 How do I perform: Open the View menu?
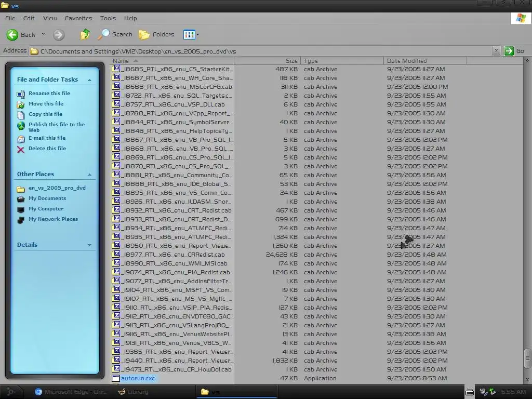click(50, 18)
